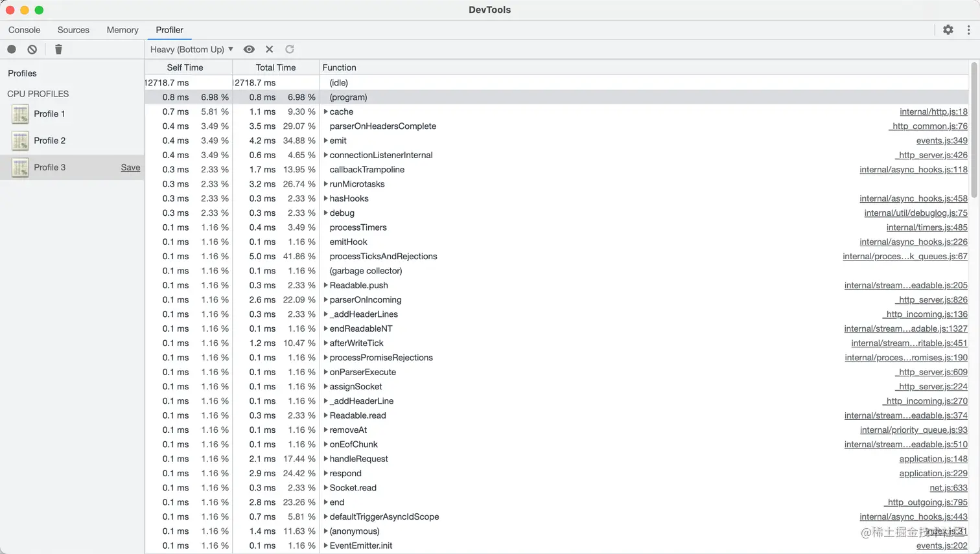Open DevTools settings gear
Screen dimensions: 980x554
click(x=948, y=30)
